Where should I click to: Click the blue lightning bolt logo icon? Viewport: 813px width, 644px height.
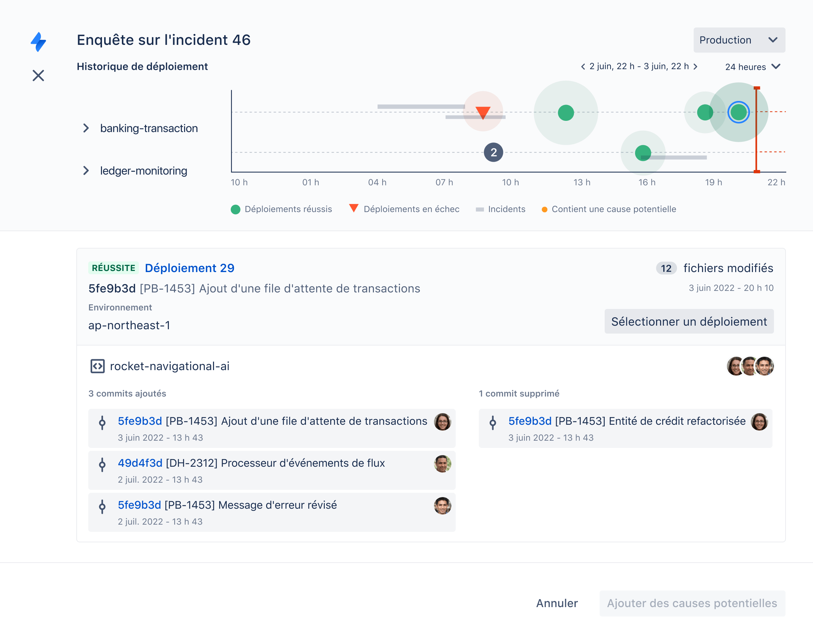pos(38,42)
